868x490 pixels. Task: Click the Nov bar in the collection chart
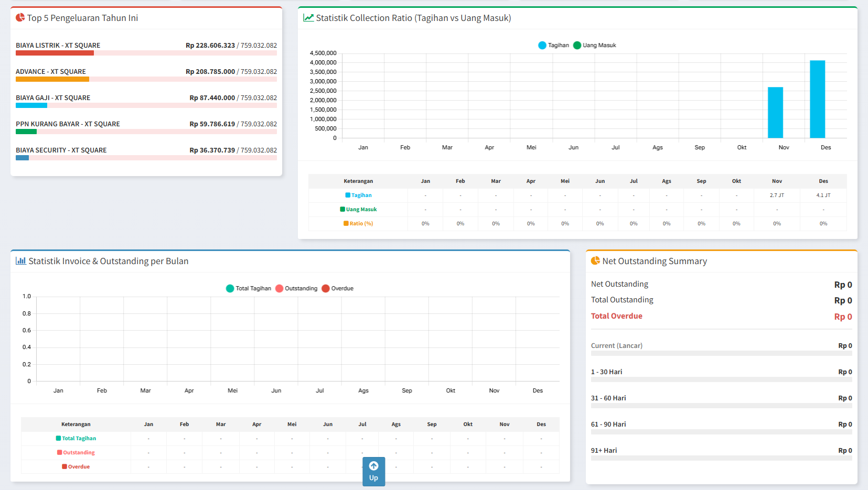pos(775,113)
